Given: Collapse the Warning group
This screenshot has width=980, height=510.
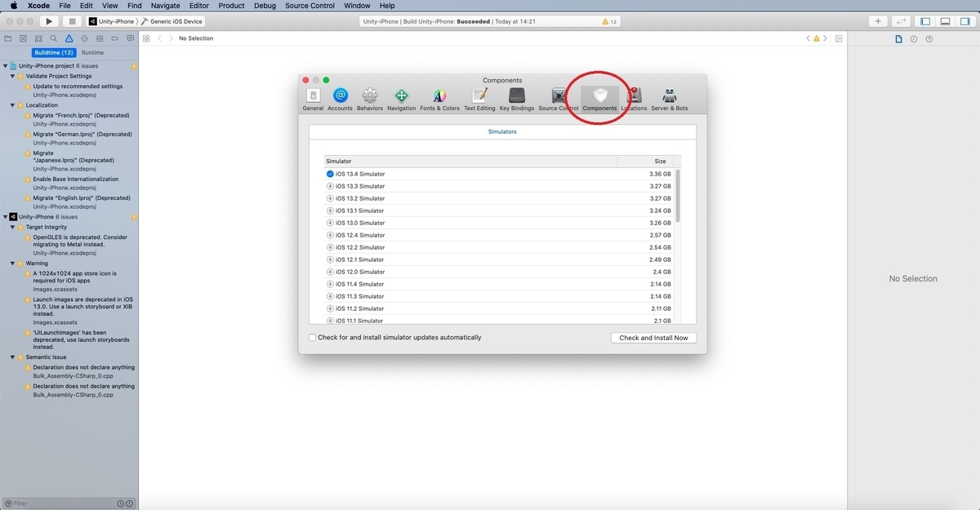Looking at the screenshot, I should tap(12, 264).
